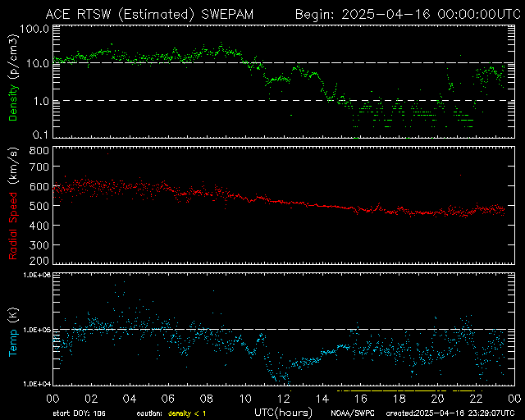
Task: Click the 'created:2025-04-16 23:29:07UTC' timestamp
Action: (450, 413)
